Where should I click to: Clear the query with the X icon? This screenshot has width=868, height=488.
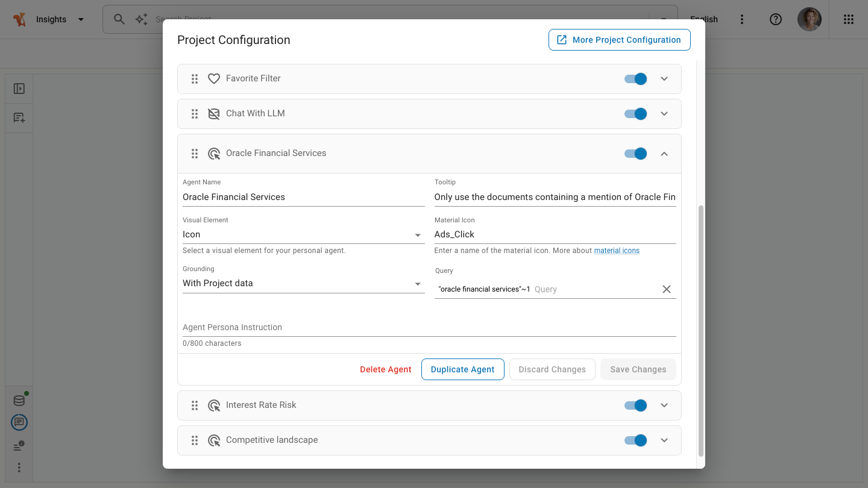point(667,289)
